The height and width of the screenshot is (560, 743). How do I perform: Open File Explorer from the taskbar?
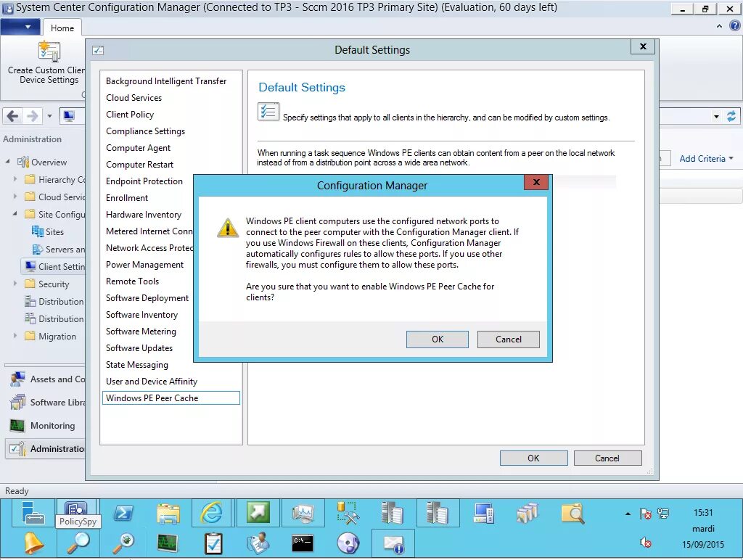pyautogui.click(x=168, y=514)
